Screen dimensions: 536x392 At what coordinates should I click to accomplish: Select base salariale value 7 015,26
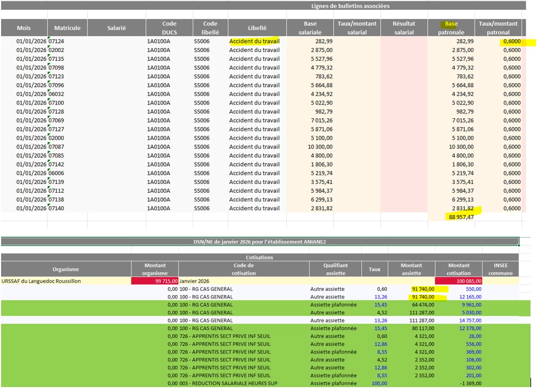(x=322, y=120)
